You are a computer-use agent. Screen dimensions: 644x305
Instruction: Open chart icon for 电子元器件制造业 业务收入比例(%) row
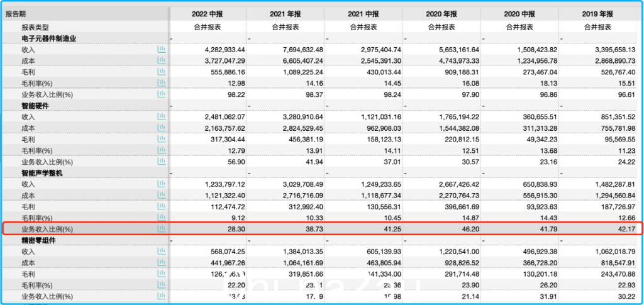click(162, 94)
